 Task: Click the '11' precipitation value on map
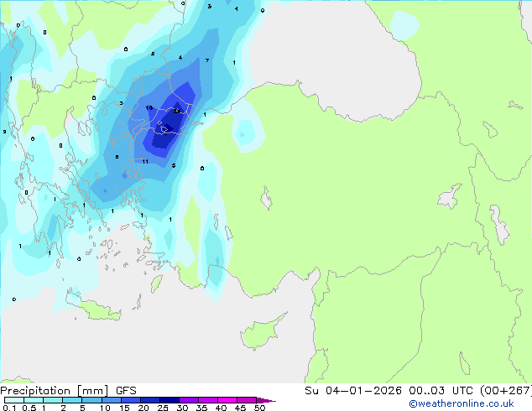(145, 161)
